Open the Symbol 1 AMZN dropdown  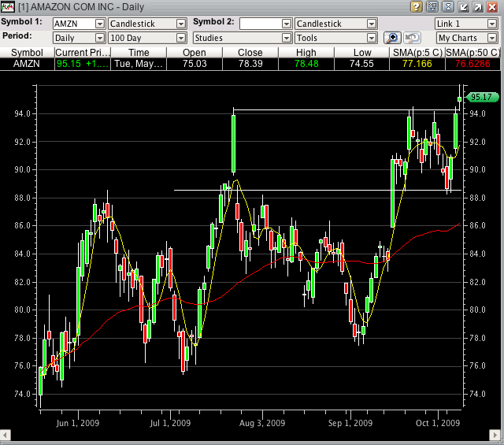click(x=99, y=24)
